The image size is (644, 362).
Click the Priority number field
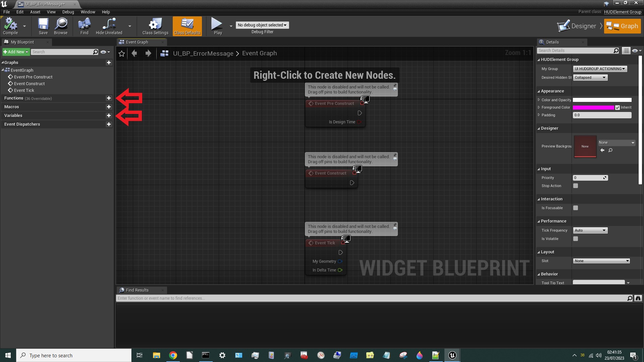[590, 178]
